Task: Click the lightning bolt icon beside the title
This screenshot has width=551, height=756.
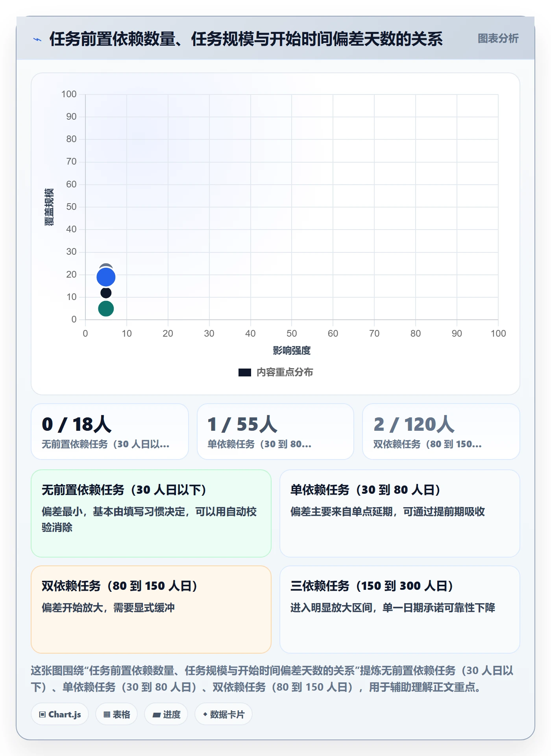Action: point(37,39)
